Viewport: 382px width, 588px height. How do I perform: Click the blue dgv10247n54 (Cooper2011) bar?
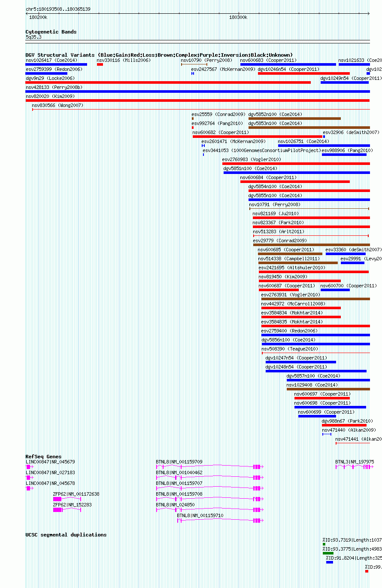(x=301, y=362)
